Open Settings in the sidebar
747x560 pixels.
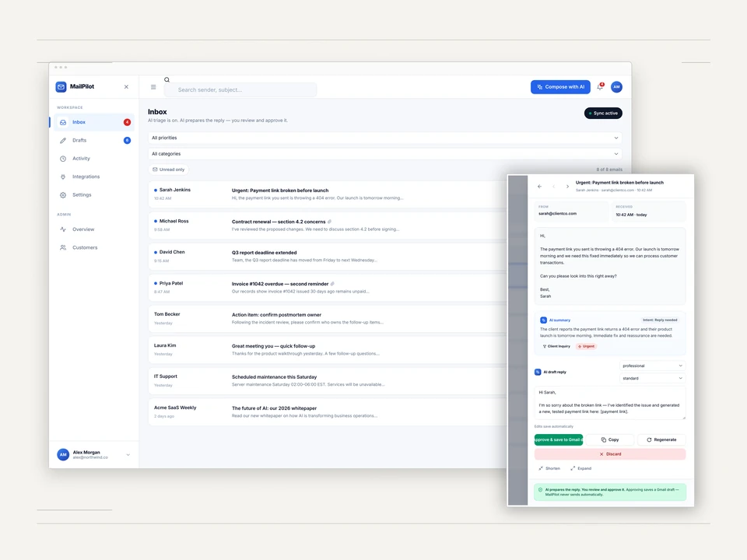93,194
